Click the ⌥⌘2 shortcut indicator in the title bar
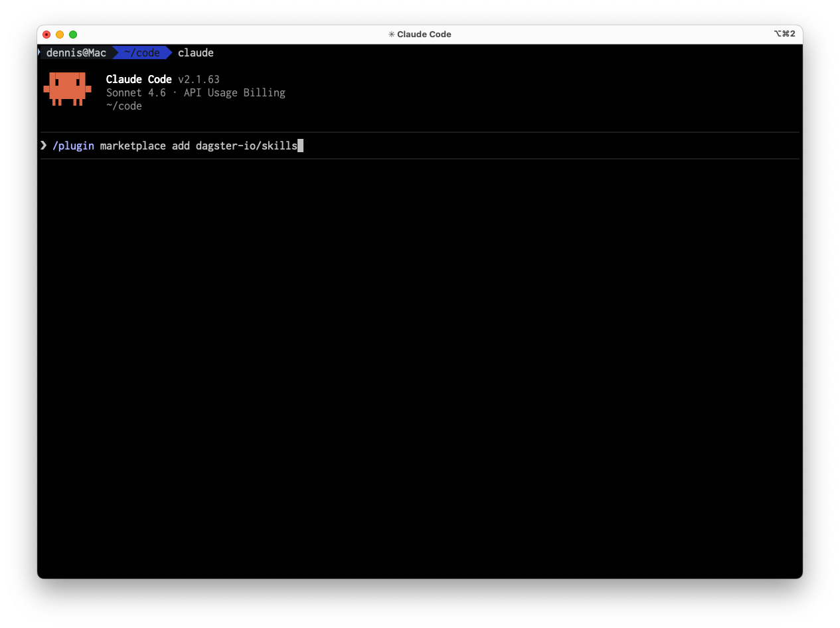 [x=785, y=33]
